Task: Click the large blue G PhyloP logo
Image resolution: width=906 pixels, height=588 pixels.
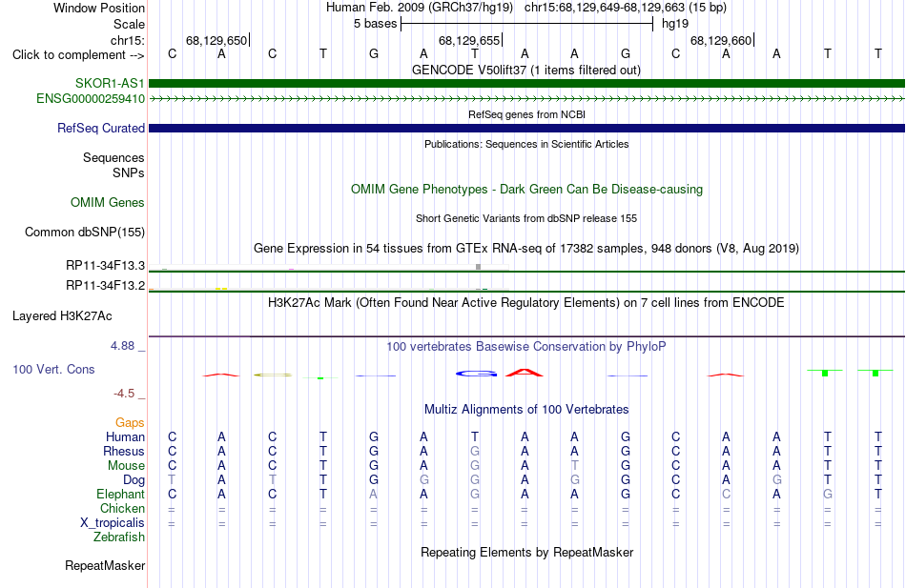Action: pyautogui.click(x=476, y=374)
